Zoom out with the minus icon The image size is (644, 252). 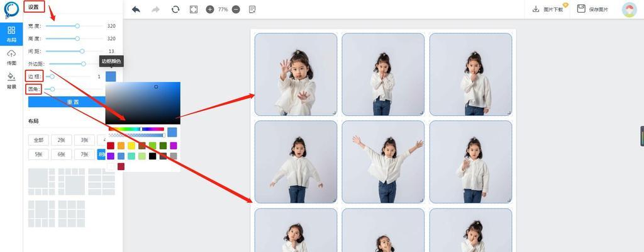(236, 9)
